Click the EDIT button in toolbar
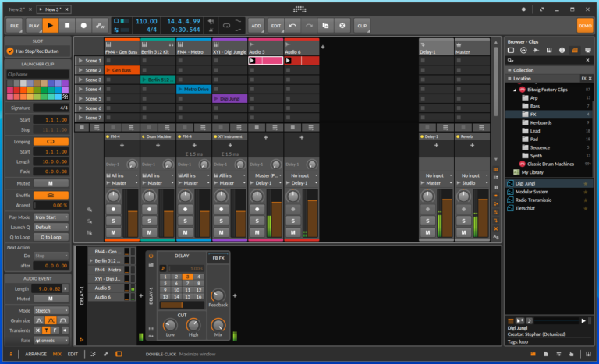The width and height of the screenshot is (599, 364). click(x=275, y=26)
